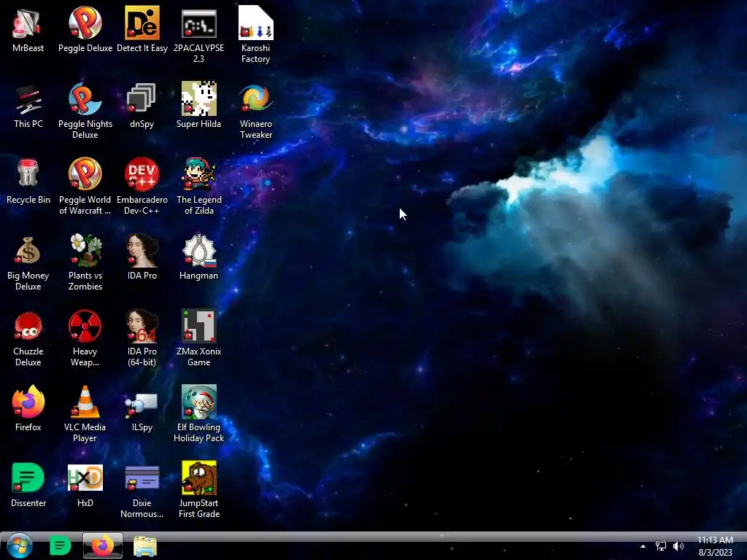
Task: Open the clock showing 11:13 AM
Action: (x=715, y=546)
